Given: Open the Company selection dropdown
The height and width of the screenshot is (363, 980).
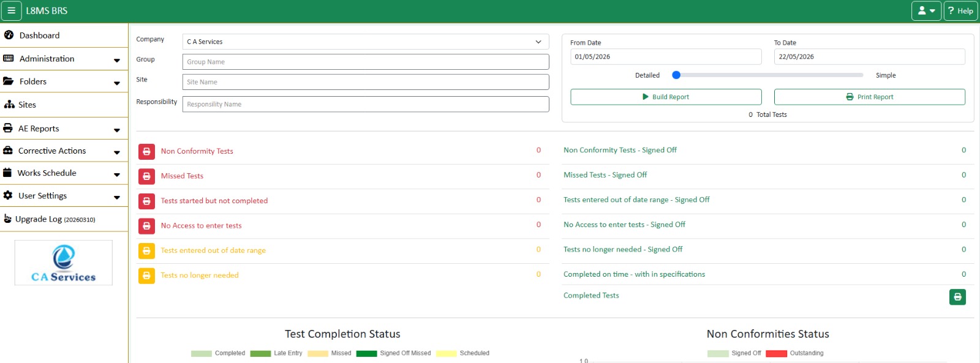Looking at the screenshot, I should click(366, 42).
